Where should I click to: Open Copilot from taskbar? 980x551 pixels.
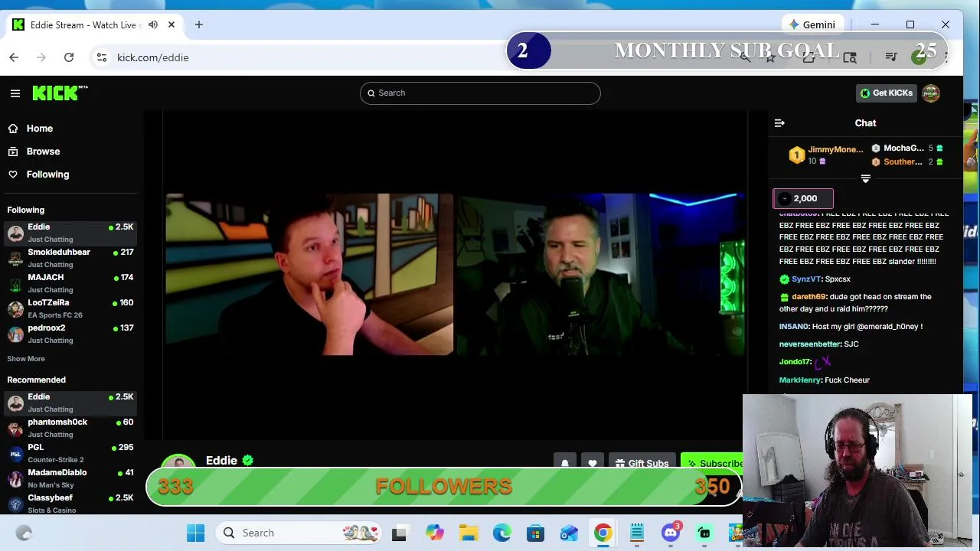435,533
